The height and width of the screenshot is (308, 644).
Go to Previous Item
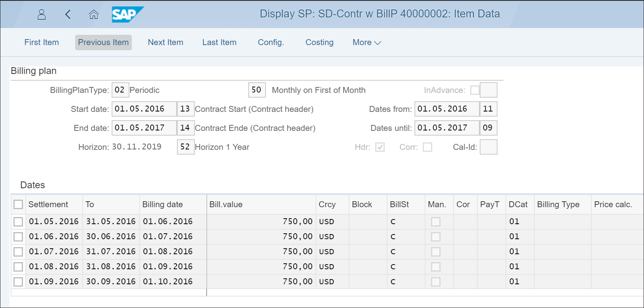pos(103,42)
